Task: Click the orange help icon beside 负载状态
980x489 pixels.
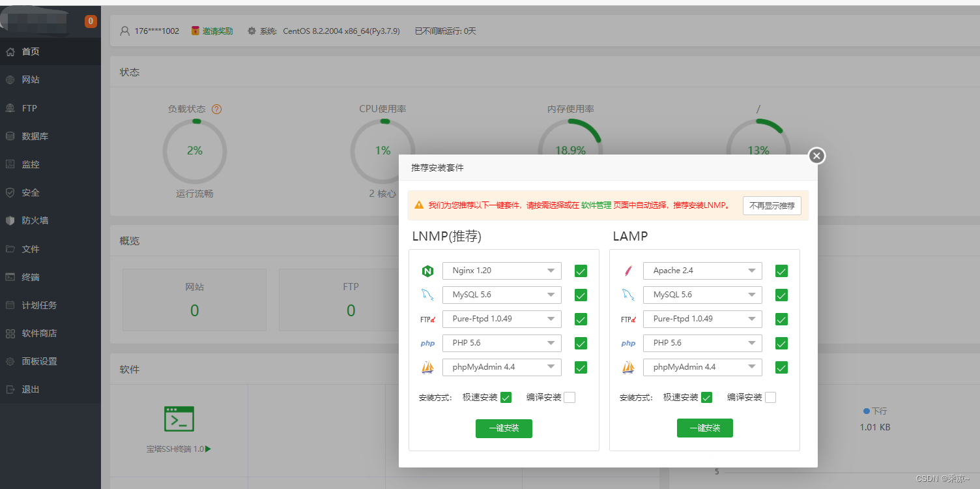Action: tap(217, 110)
